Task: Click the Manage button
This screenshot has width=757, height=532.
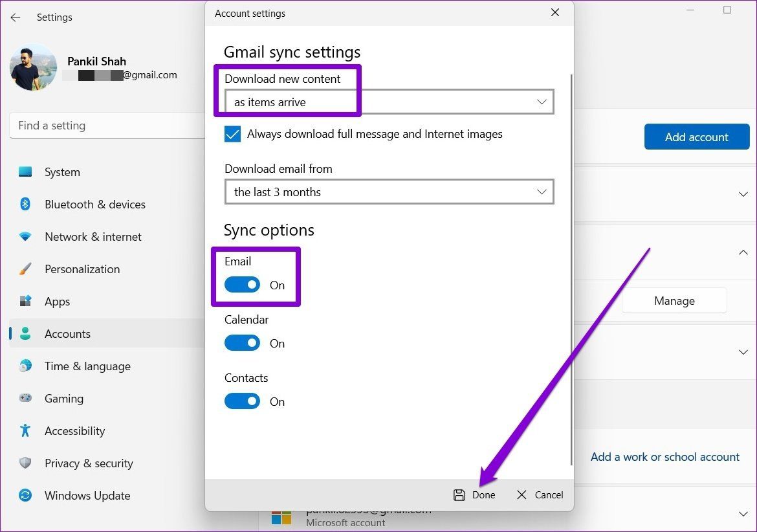Action: point(674,301)
